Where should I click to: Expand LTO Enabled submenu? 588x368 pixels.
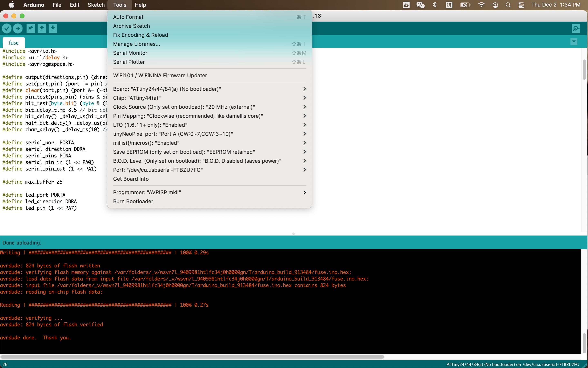209,125
